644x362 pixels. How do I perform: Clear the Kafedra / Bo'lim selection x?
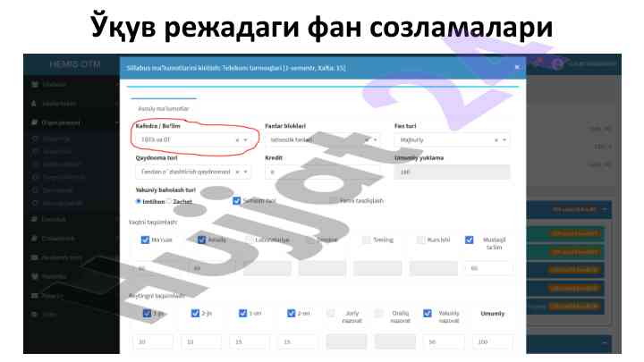click(x=237, y=140)
